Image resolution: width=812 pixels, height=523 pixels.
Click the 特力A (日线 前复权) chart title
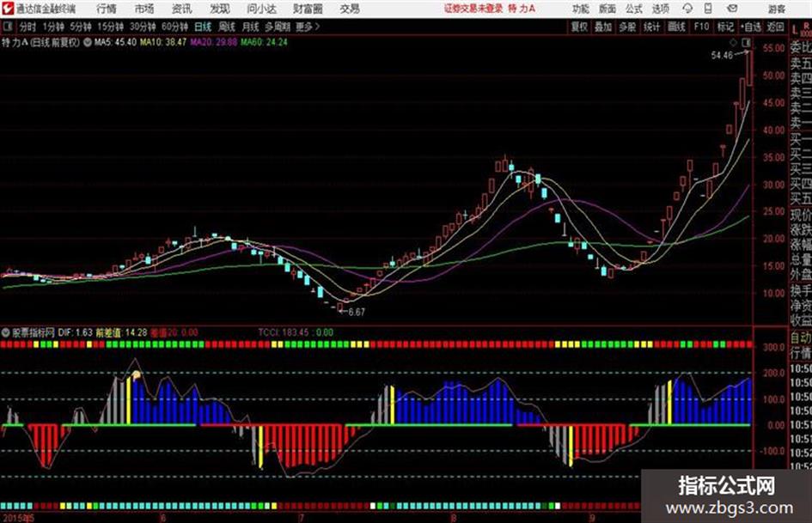pyautogui.click(x=40, y=42)
